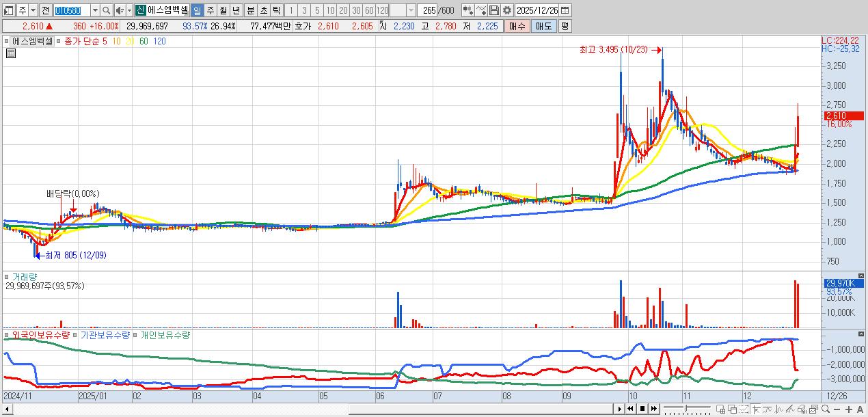The image size is (868, 417).
Task: Select the 주 weekly period button
Action: 210,10
